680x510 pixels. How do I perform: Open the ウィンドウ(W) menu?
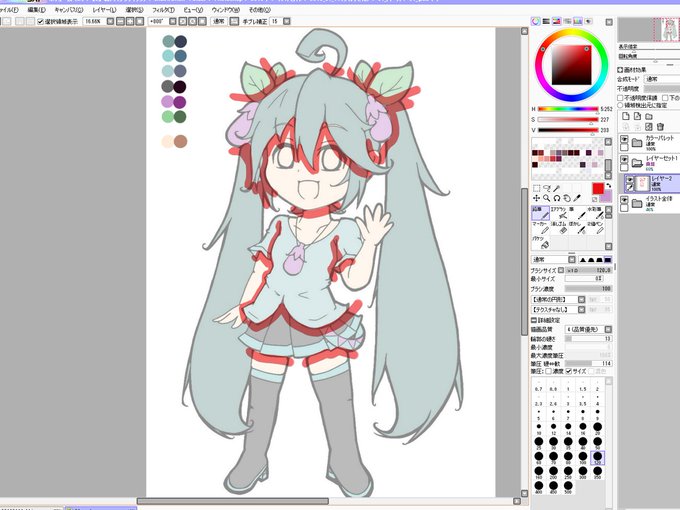pos(226,10)
